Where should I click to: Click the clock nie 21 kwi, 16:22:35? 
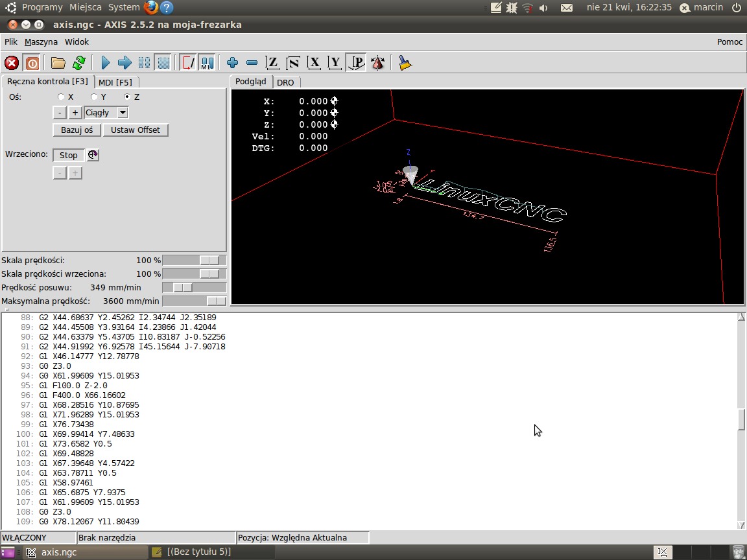(629, 7)
